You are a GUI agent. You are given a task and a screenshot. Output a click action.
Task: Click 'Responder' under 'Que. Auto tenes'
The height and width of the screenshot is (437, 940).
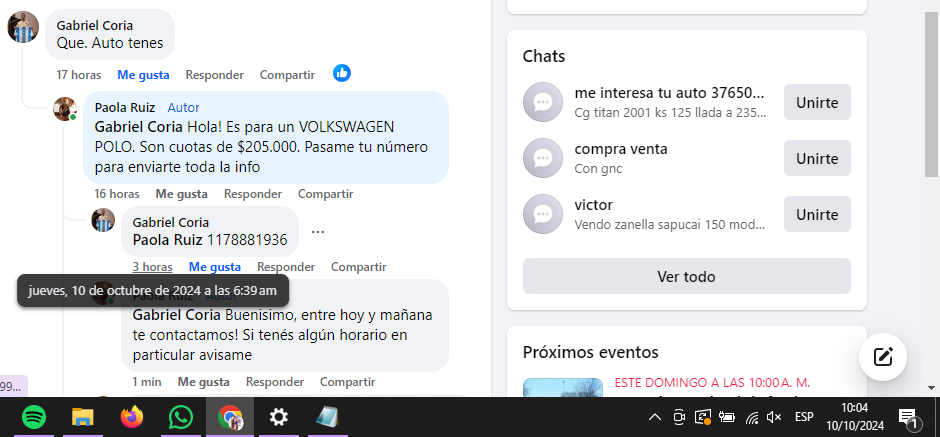coord(215,75)
